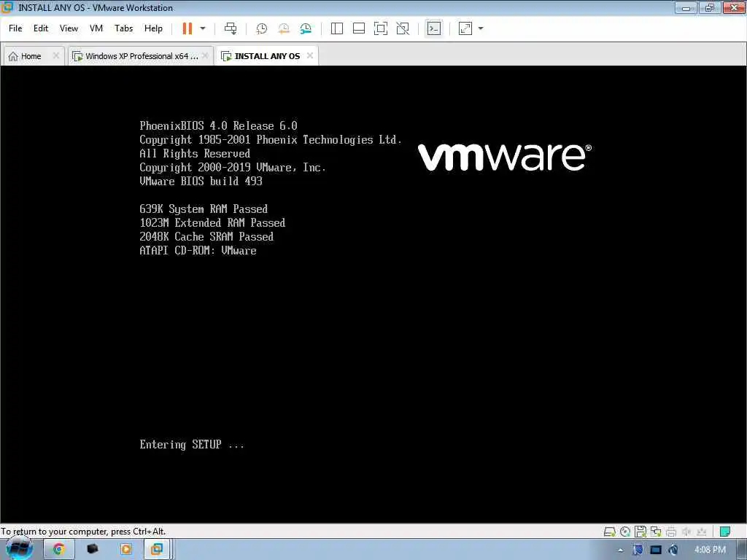
Task: Click the printer device status icon
Action: pos(671,532)
